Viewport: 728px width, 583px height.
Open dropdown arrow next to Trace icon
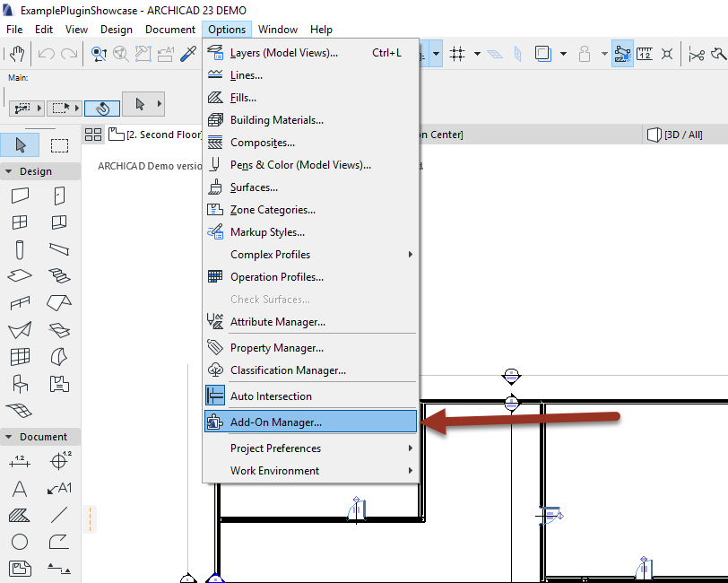(563, 54)
